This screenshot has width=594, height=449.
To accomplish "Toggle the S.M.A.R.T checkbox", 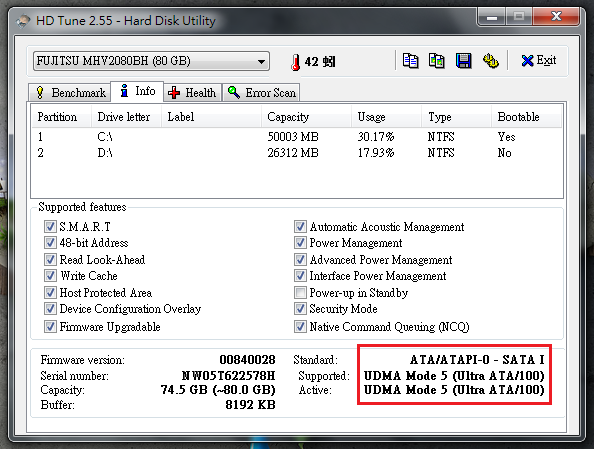I will coord(50,227).
